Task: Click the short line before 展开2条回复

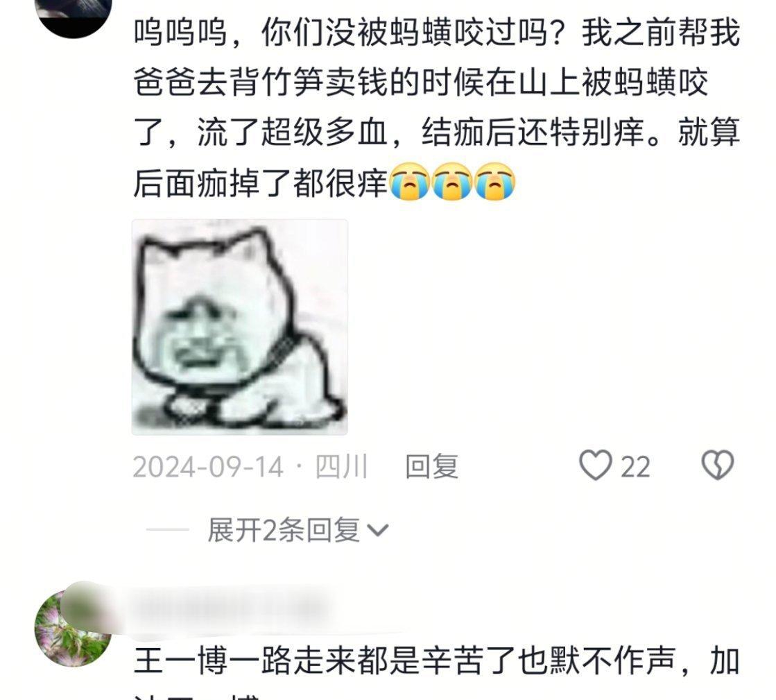Action: coord(167,530)
